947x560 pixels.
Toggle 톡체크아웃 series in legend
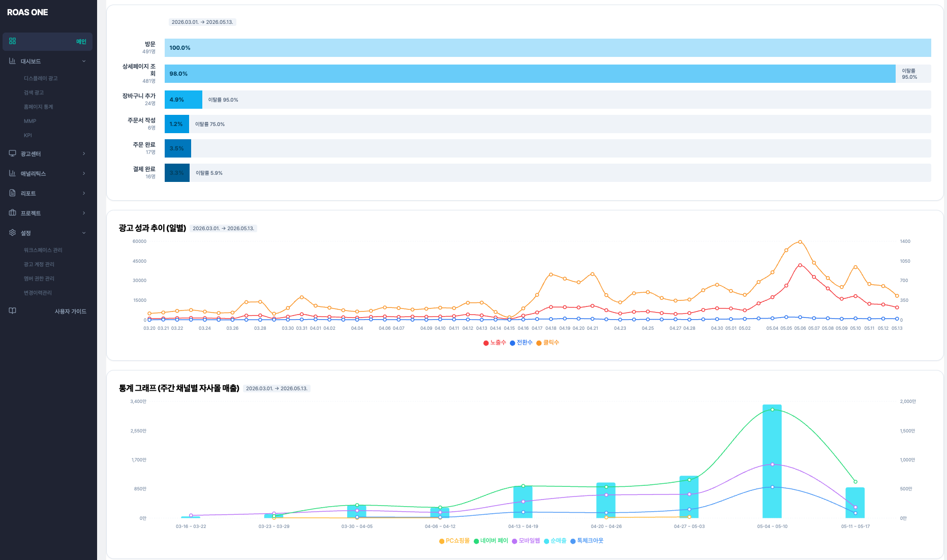tap(587, 541)
